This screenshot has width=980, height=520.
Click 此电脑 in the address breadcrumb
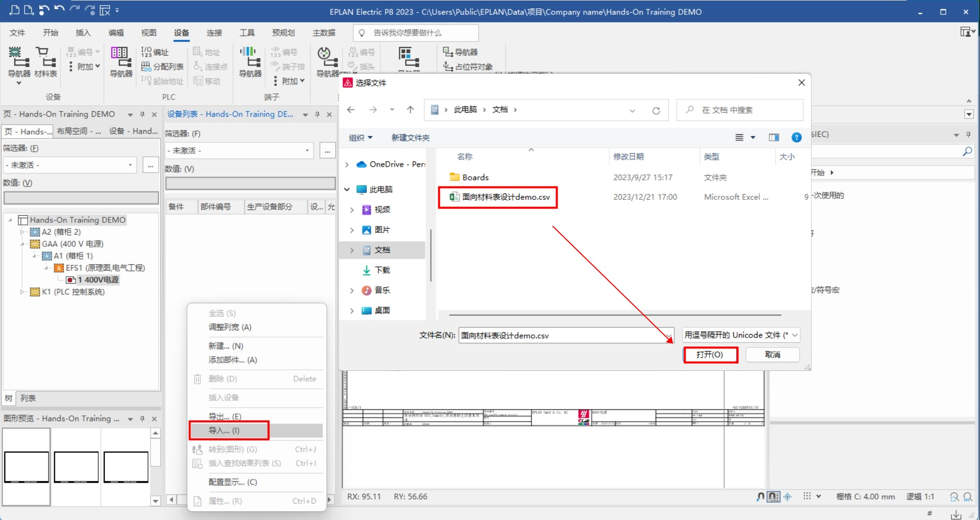tap(465, 110)
